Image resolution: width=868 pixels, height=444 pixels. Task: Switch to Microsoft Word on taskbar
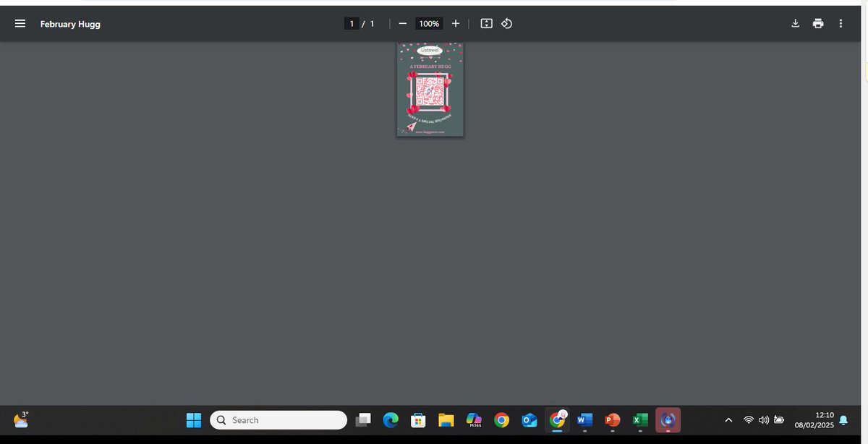(x=585, y=420)
